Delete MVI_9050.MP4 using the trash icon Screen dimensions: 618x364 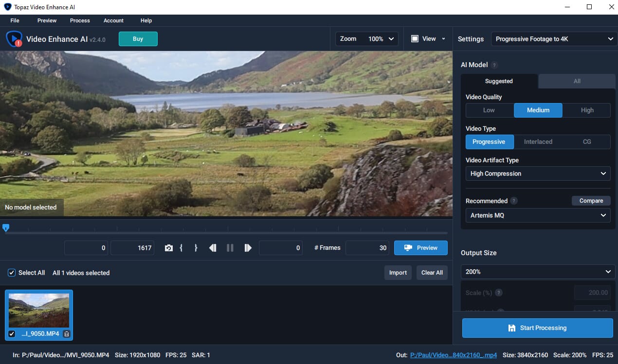[67, 334]
